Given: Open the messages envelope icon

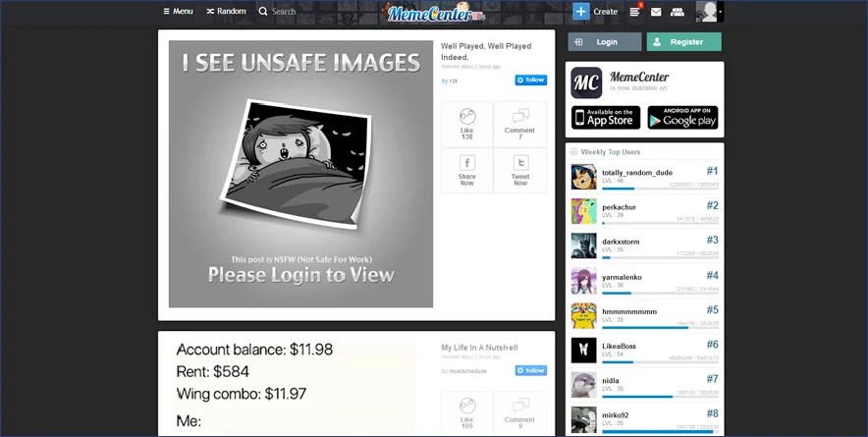Looking at the screenshot, I should pyautogui.click(x=656, y=11).
